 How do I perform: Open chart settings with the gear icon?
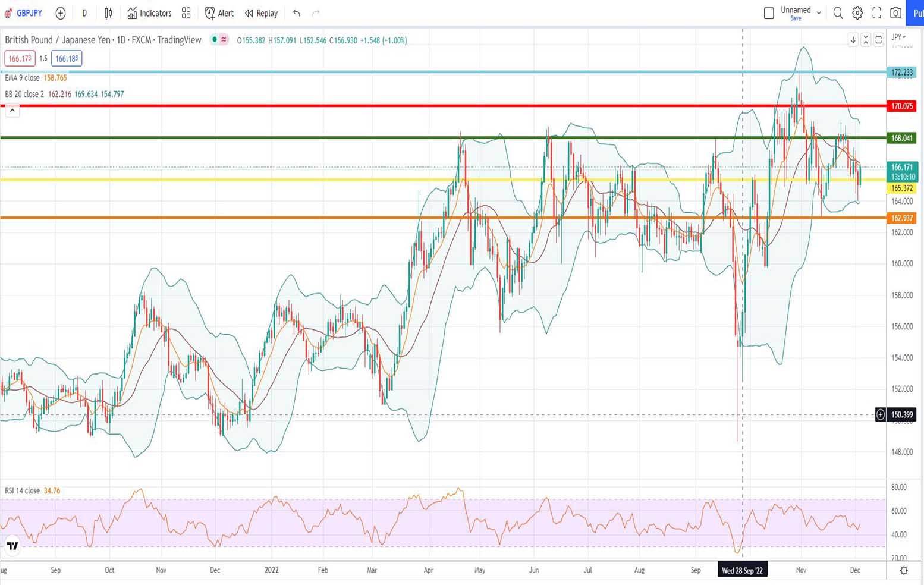tap(857, 12)
